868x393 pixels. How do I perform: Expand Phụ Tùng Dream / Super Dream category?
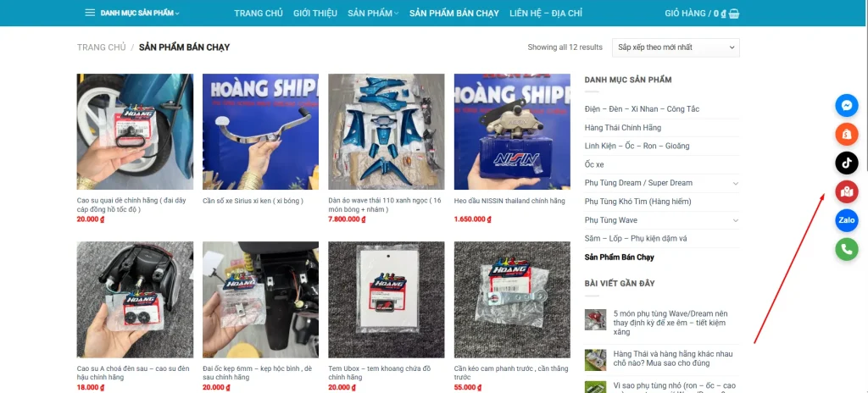(x=735, y=183)
